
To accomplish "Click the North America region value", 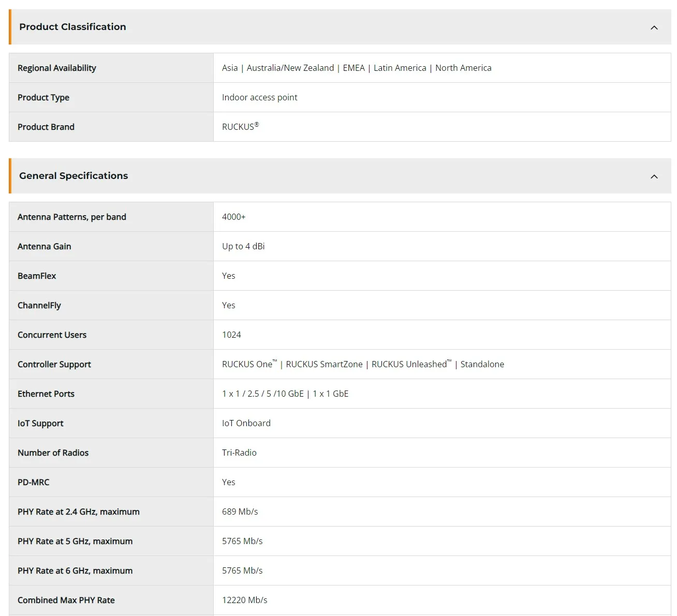I will (x=463, y=68).
